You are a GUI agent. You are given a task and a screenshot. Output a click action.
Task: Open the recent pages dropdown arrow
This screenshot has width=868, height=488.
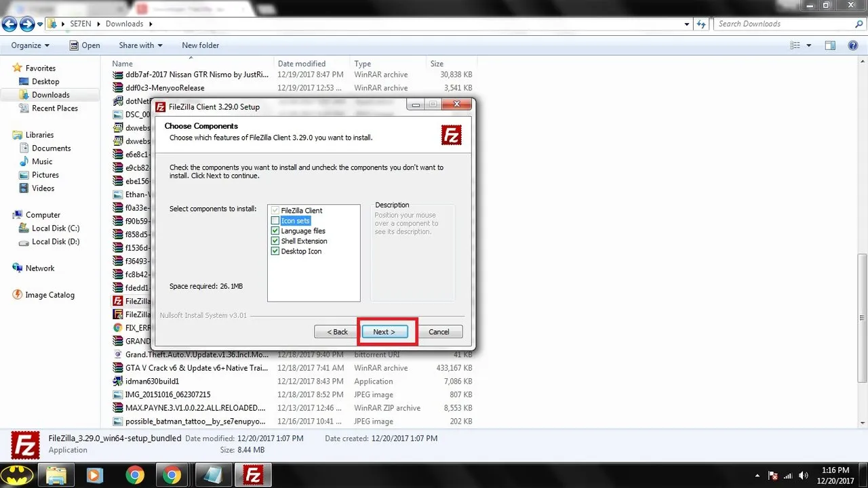click(40, 24)
